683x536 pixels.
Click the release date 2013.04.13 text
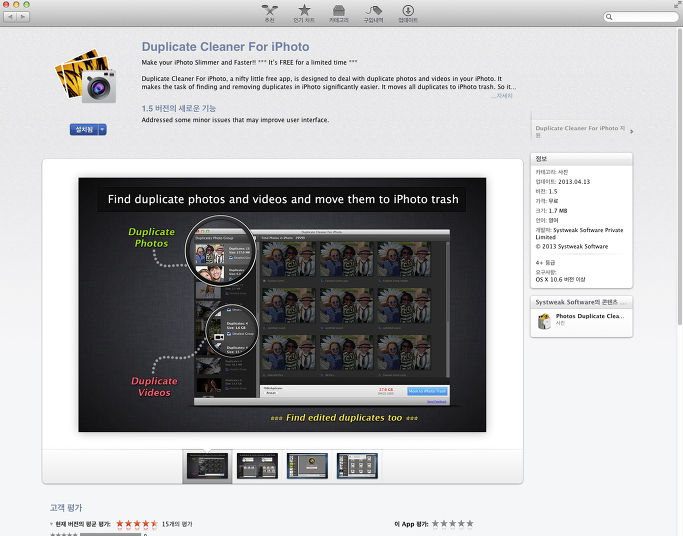tap(574, 182)
